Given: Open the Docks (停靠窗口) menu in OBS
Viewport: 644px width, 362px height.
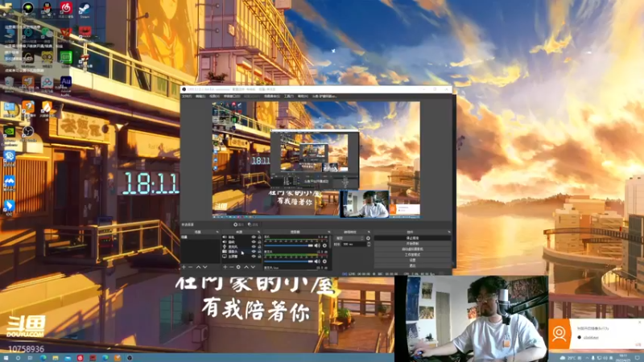Looking at the screenshot, I should pyautogui.click(x=231, y=96).
